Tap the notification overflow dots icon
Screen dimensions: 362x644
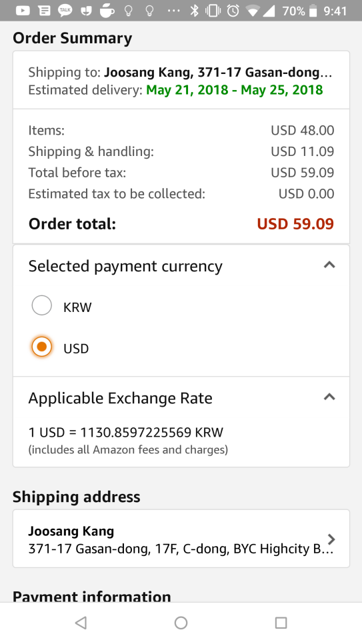coord(174,11)
